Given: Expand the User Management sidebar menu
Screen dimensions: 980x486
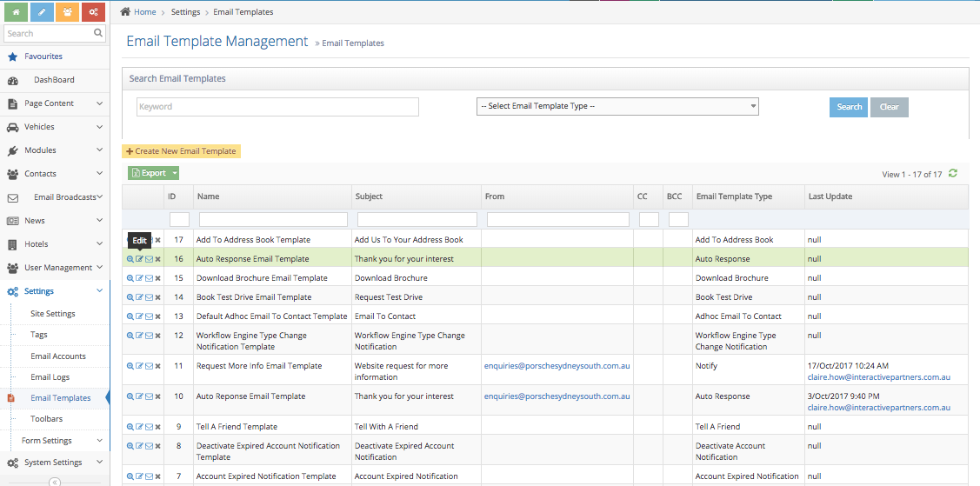Looking at the screenshot, I should pyautogui.click(x=55, y=268).
